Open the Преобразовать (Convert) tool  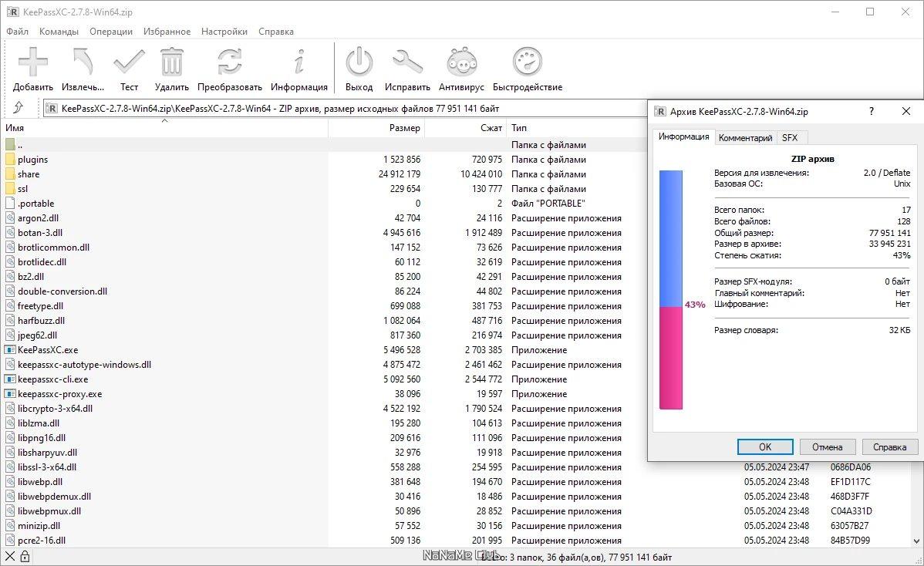229,63
